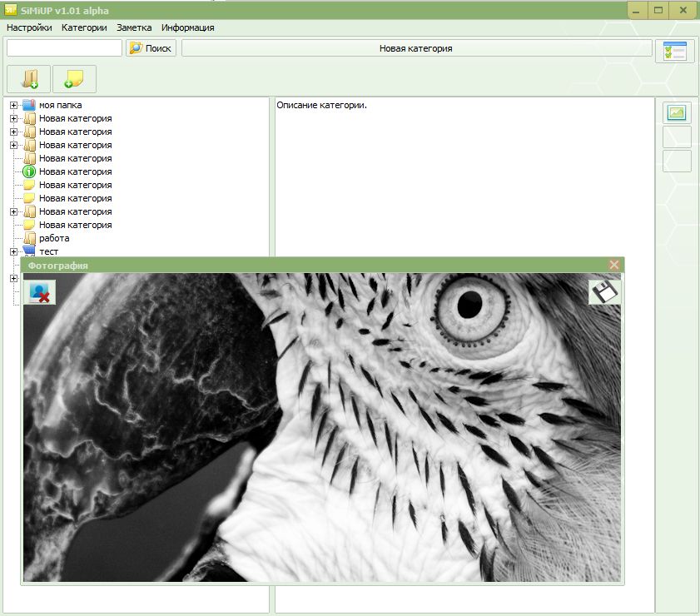
Task: Open the Категории menu
Action: coord(84,27)
